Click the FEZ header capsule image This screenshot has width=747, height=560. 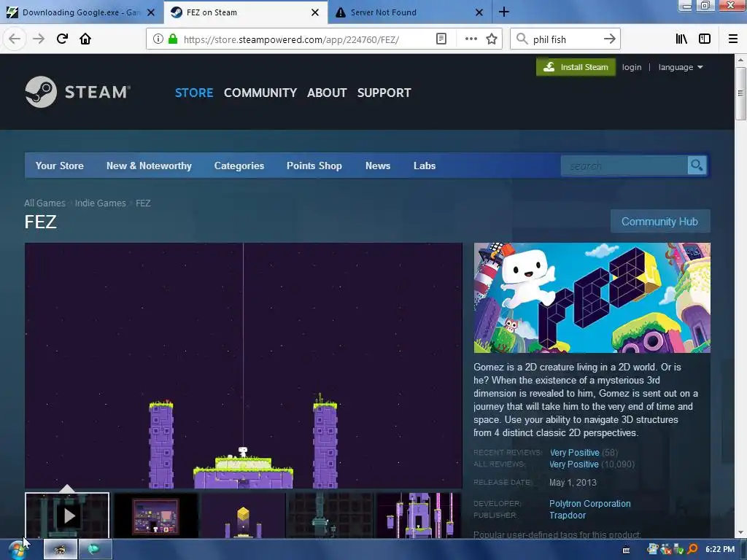pos(592,297)
